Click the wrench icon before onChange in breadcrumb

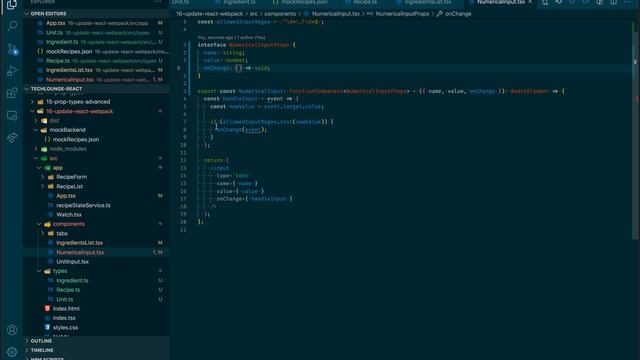(x=440, y=14)
